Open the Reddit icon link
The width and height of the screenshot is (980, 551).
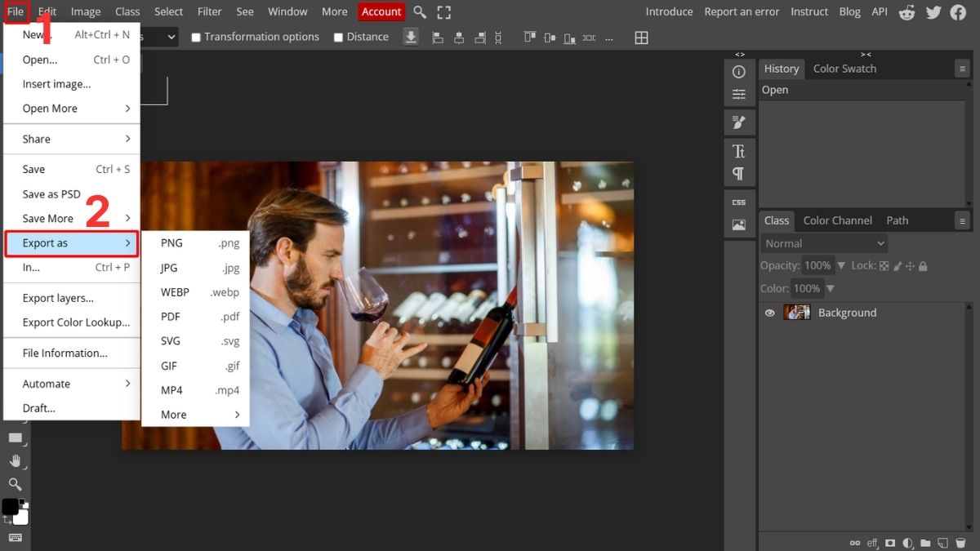(x=906, y=11)
